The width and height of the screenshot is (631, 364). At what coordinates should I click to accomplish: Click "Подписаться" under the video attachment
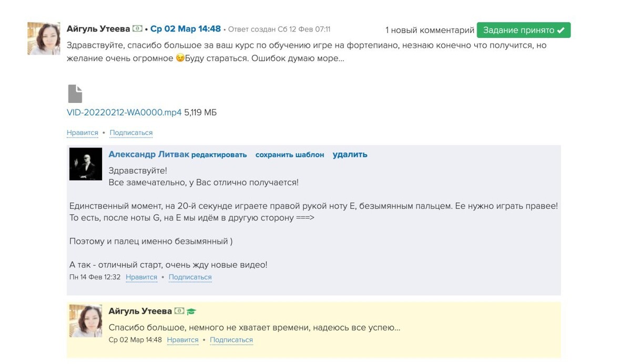pyautogui.click(x=131, y=133)
